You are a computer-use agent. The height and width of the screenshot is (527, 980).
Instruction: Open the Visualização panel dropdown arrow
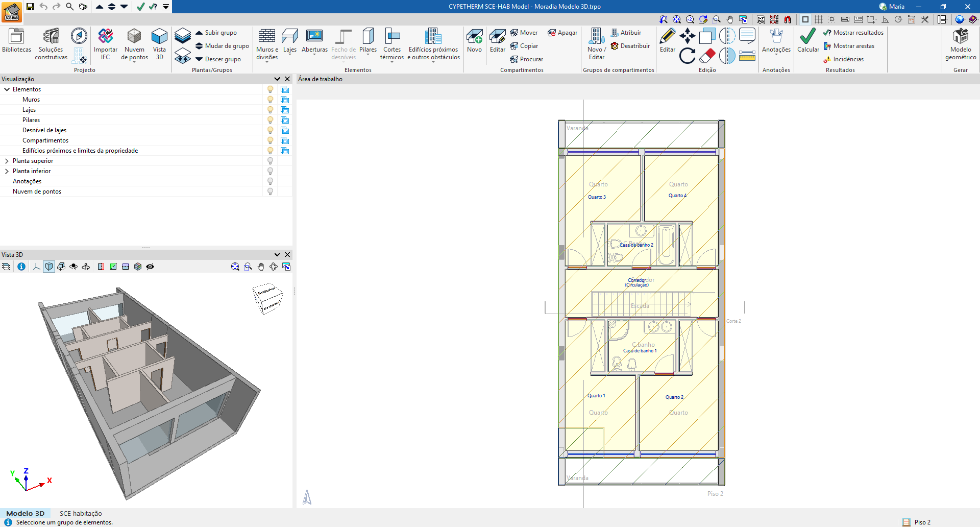pos(277,79)
